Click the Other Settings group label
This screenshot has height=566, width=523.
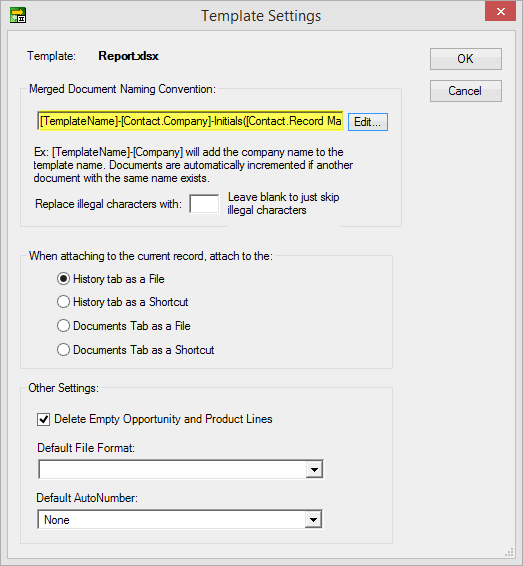click(64, 388)
